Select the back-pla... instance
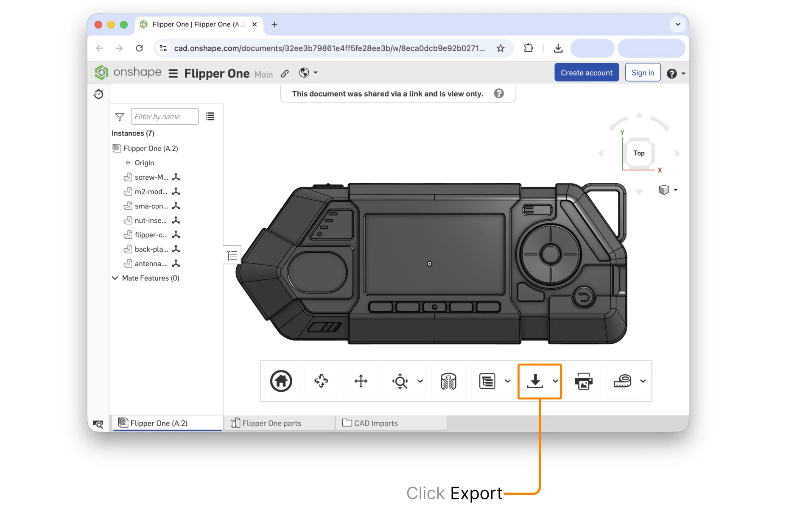 point(151,249)
